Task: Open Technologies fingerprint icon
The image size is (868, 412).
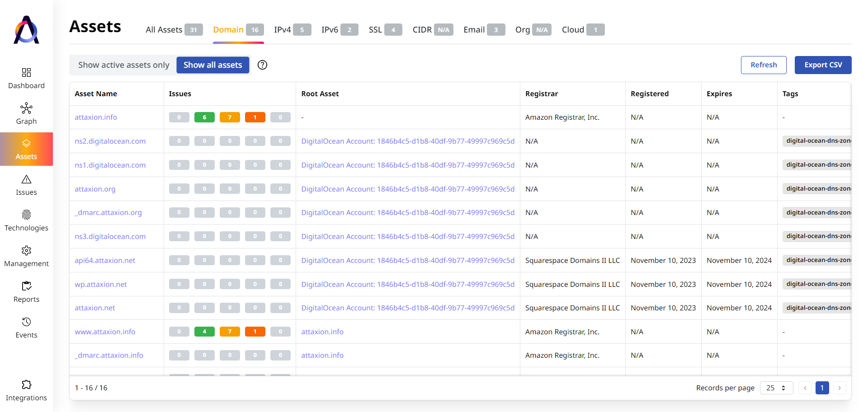Action: [x=26, y=215]
